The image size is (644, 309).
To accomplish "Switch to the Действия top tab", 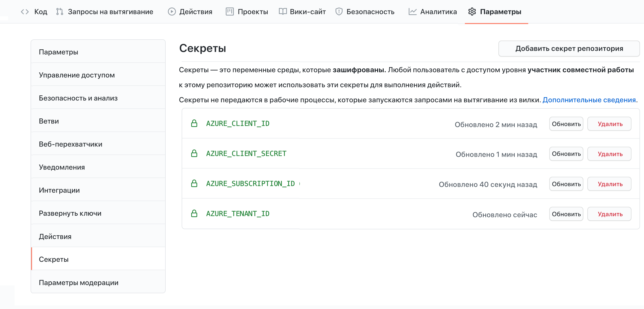I will pyautogui.click(x=190, y=12).
